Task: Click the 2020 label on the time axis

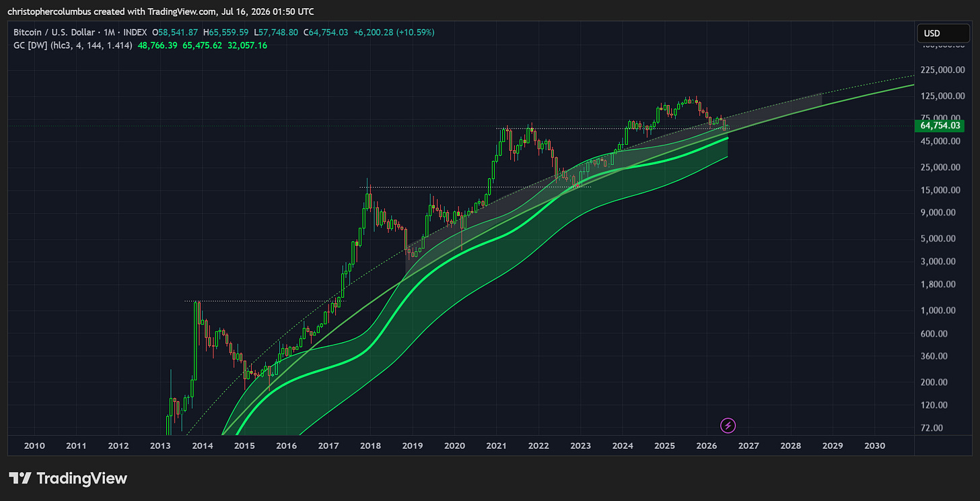Action: (454, 446)
